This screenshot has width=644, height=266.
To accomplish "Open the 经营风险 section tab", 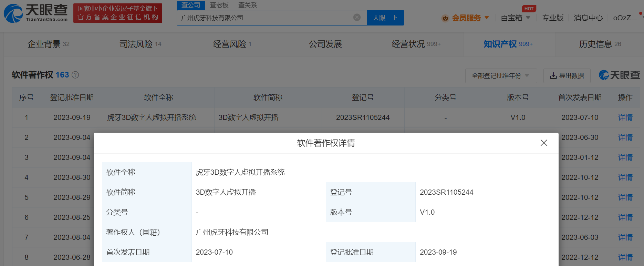I will (x=232, y=44).
